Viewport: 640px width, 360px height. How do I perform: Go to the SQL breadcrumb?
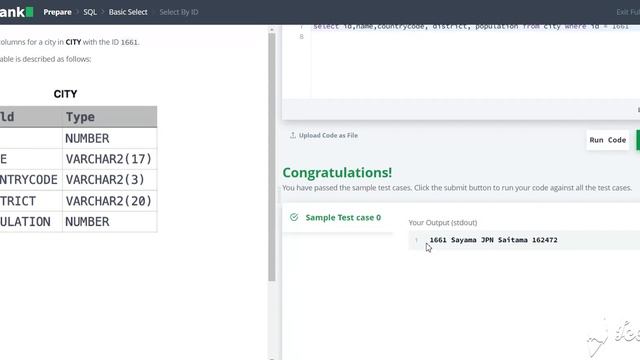click(x=90, y=12)
